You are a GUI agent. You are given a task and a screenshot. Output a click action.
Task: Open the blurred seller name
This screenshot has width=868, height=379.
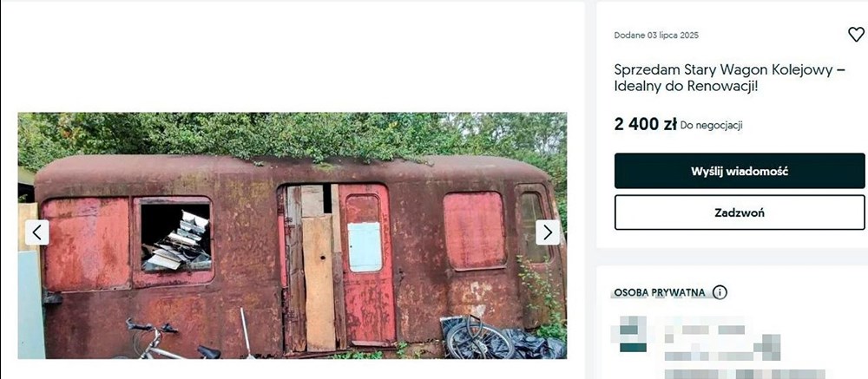pos(710,330)
